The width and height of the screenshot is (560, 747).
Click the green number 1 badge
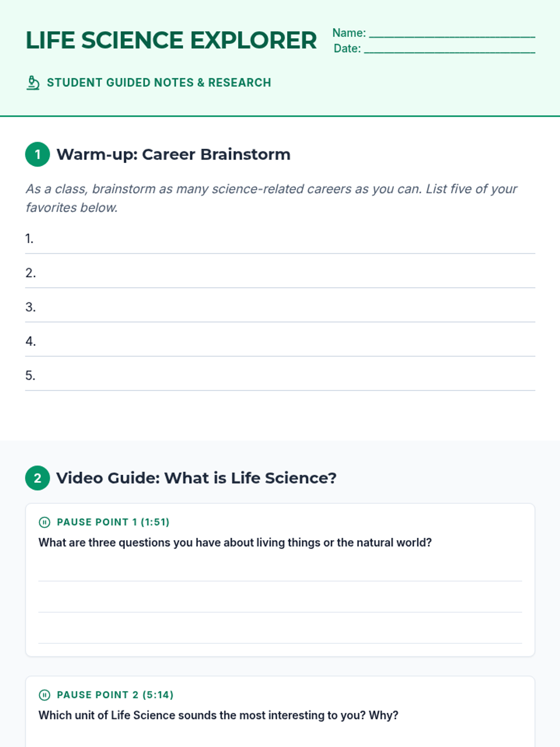pyautogui.click(x=37, y=154)
